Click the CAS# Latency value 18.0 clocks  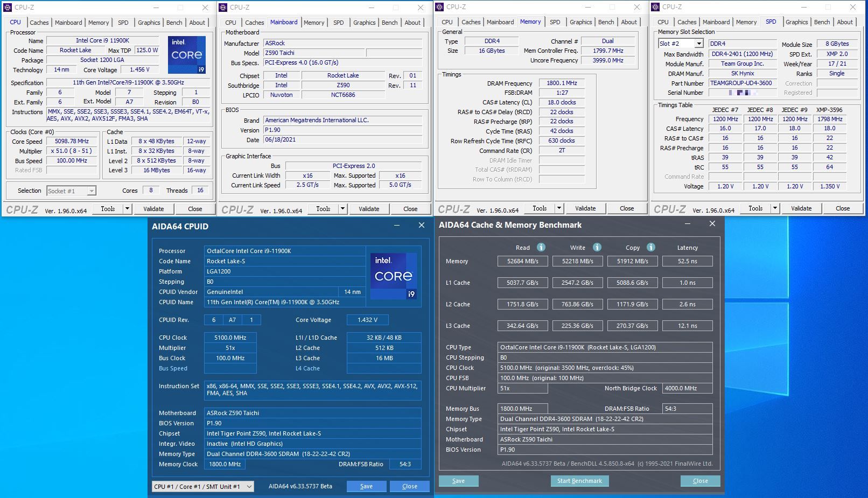[x=562, y=102]
